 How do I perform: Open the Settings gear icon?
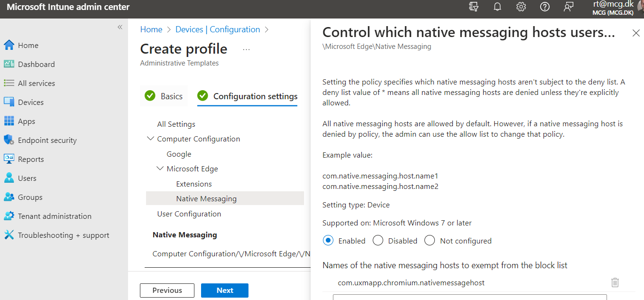521,7
